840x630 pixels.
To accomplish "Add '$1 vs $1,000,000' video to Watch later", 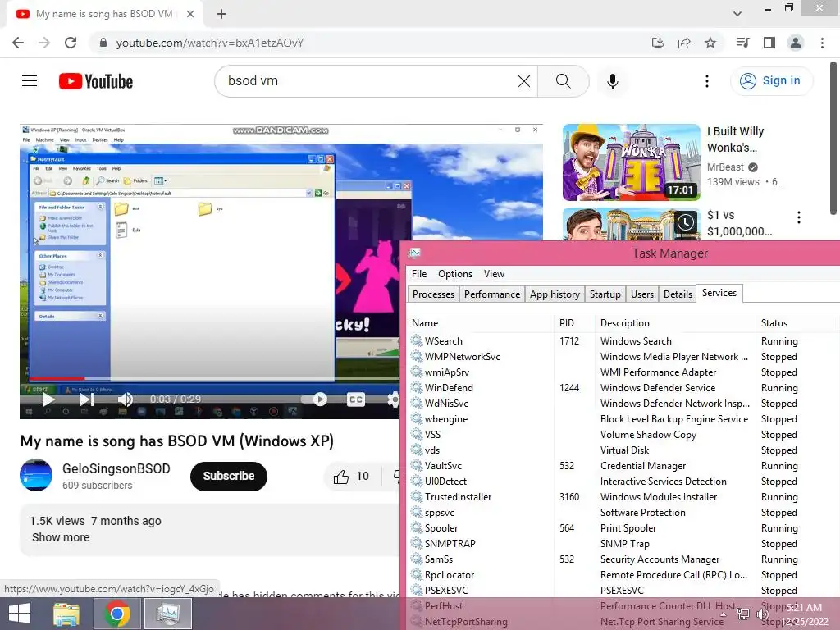I will coord(686,222).
